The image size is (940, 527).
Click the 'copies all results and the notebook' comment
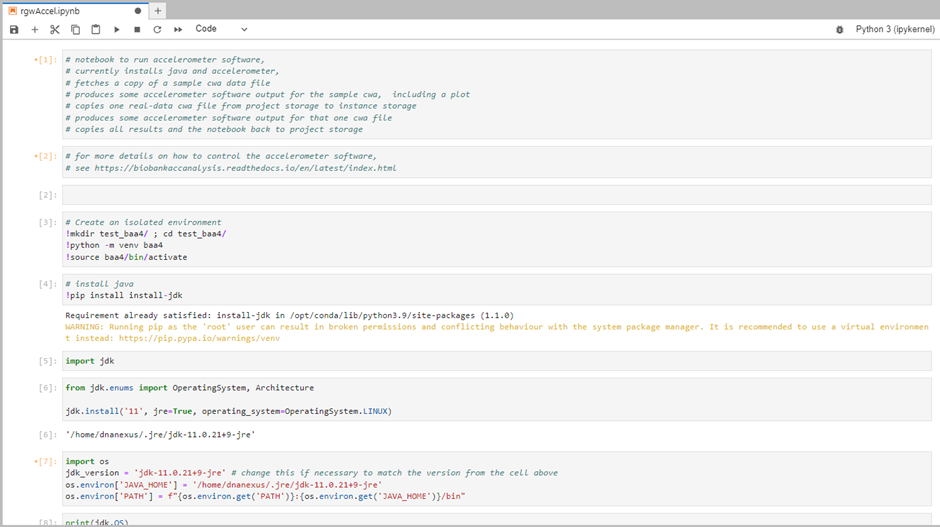[214, 130]
